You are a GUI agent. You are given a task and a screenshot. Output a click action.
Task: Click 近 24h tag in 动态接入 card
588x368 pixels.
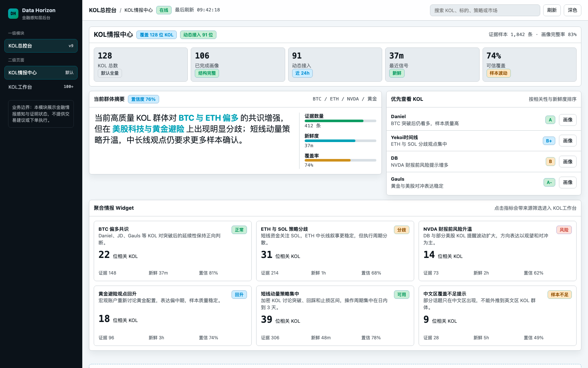pos(302,73)
